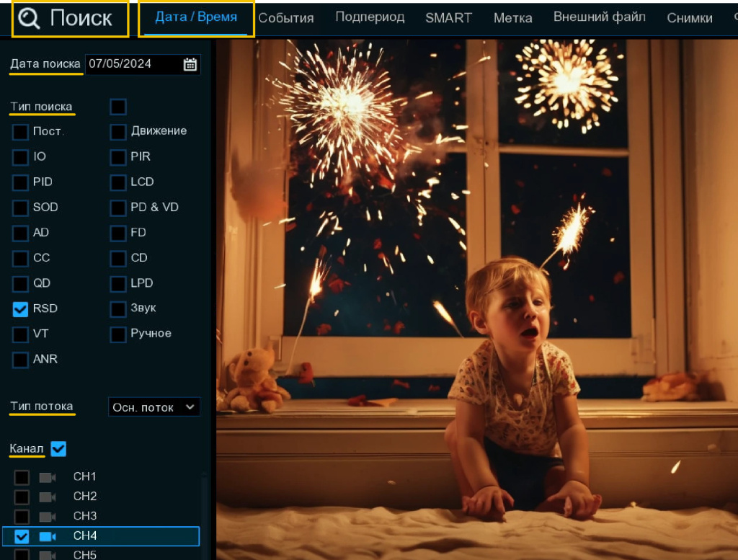Open the calendar date picker icon
The image size is (738, 560).
coord(190,64)
